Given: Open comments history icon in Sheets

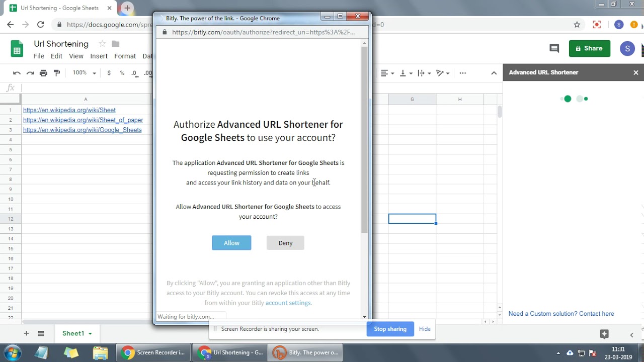Looking at the screenshot, I should [x=554, y=48].
